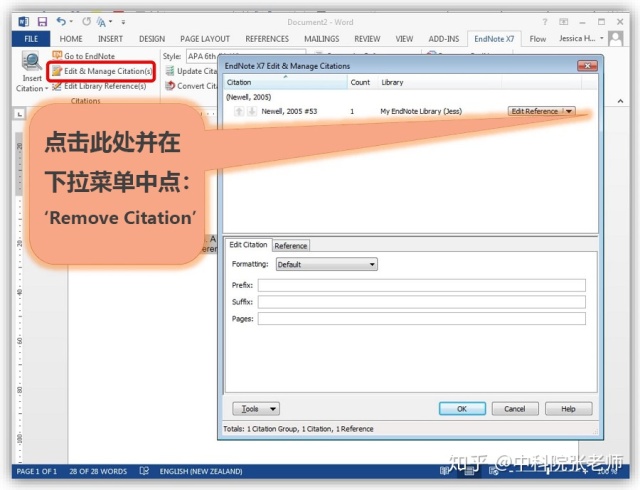Screen dimensions: 640x490
Task: Confirm with the OK button
Action: point(462,409)
